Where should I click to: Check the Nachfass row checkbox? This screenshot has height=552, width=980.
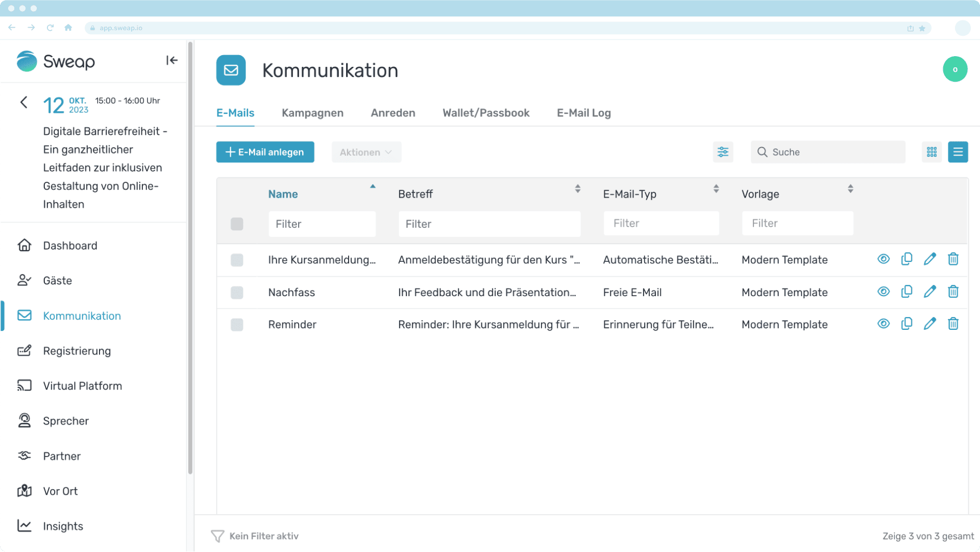pos(237,293)
